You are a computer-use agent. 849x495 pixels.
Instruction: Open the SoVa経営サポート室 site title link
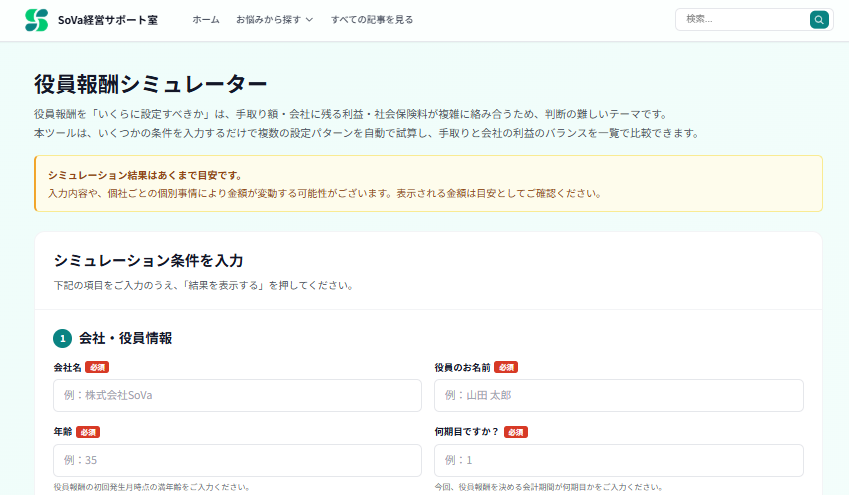click(108, 20)
